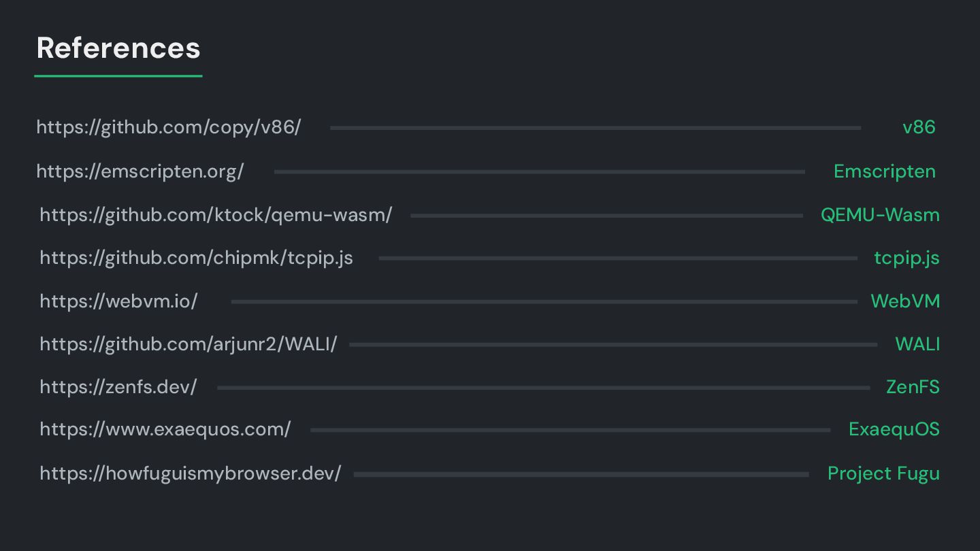Click the References heading
The image size is (980, 551).
pyautogui.click(x=118, y=48)
